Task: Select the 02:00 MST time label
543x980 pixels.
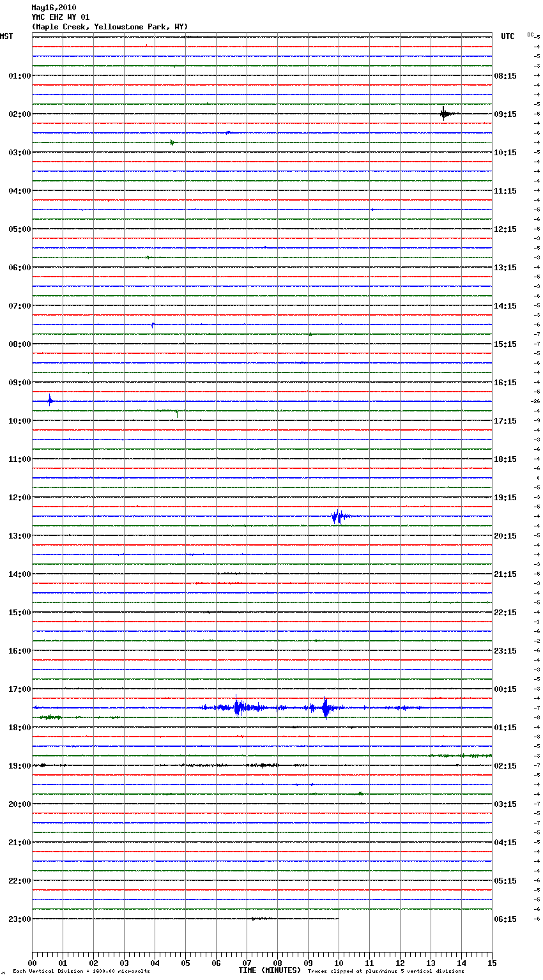Action: click(x=20, y=114)
